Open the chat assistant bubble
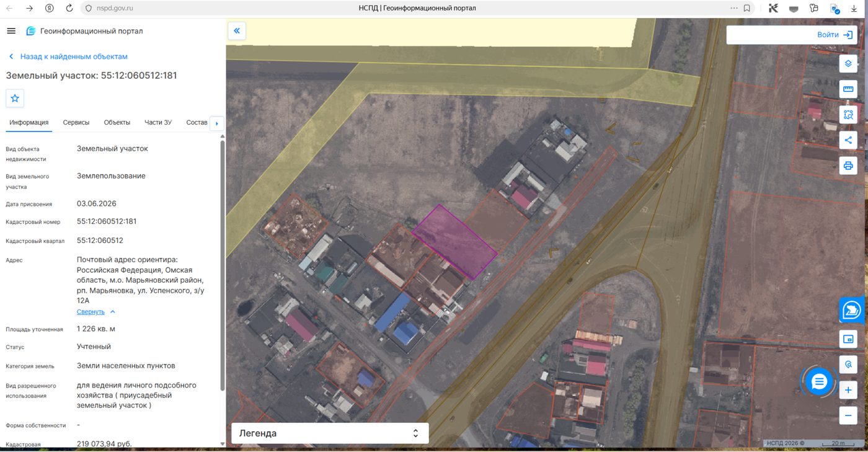Screen dimensions: 868x452 pyautogui.click(x=819, y=381)
